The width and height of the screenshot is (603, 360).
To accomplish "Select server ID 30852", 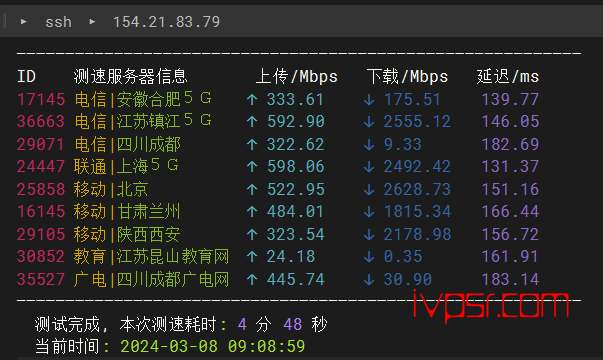I will [x=41, y=256].
